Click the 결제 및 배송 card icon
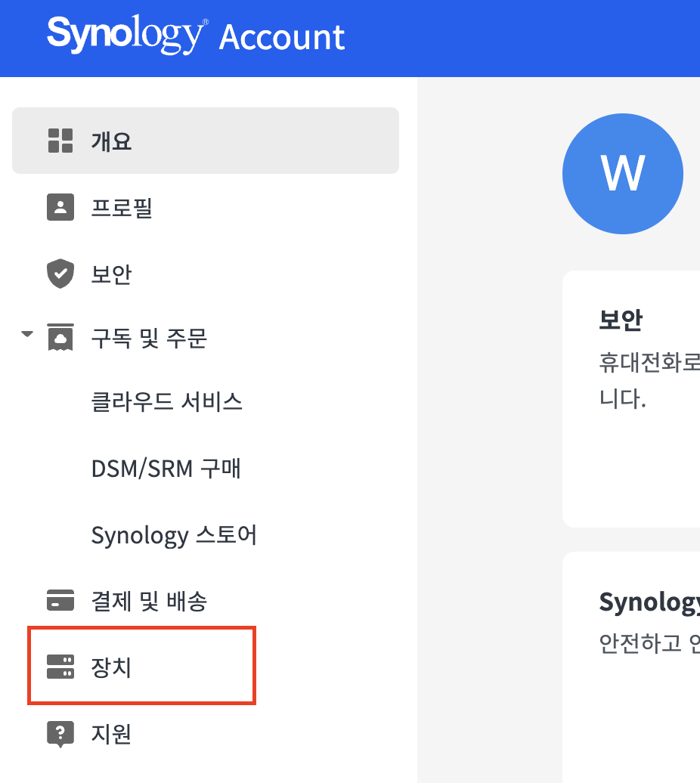This screenshot has width=700, height=783. click(60, 600)
